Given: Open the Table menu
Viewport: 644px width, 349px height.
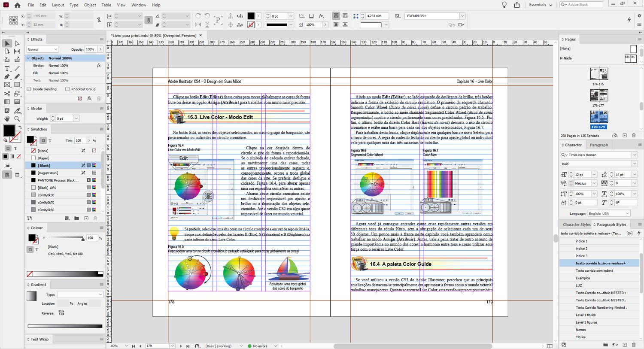Looking at the screenshot, I should 106,5.
